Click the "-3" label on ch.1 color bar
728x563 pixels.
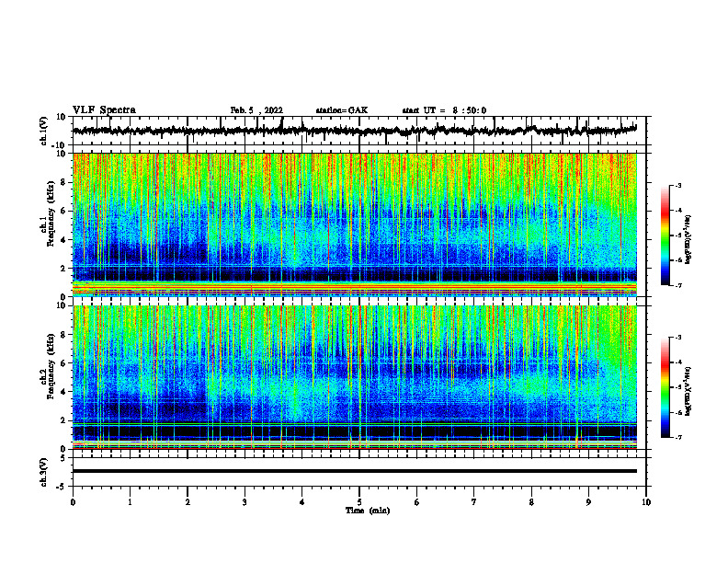678,185
